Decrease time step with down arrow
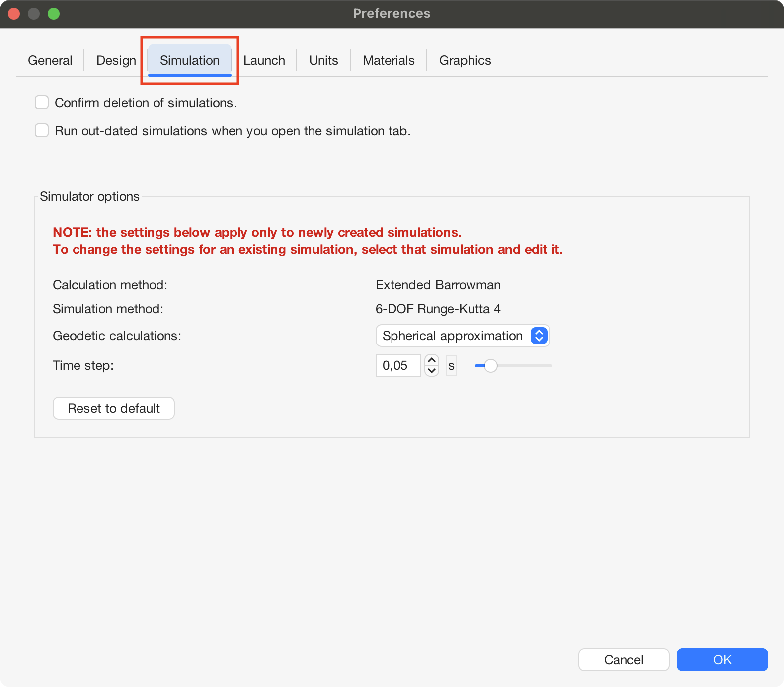Screen dimensions: 784x687 coord(432,371)
